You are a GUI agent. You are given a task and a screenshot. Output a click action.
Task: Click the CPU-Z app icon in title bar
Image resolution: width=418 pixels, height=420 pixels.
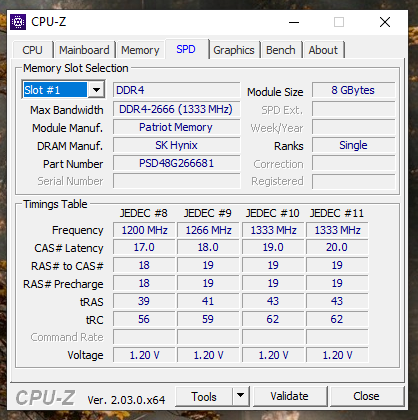[18, 22]
